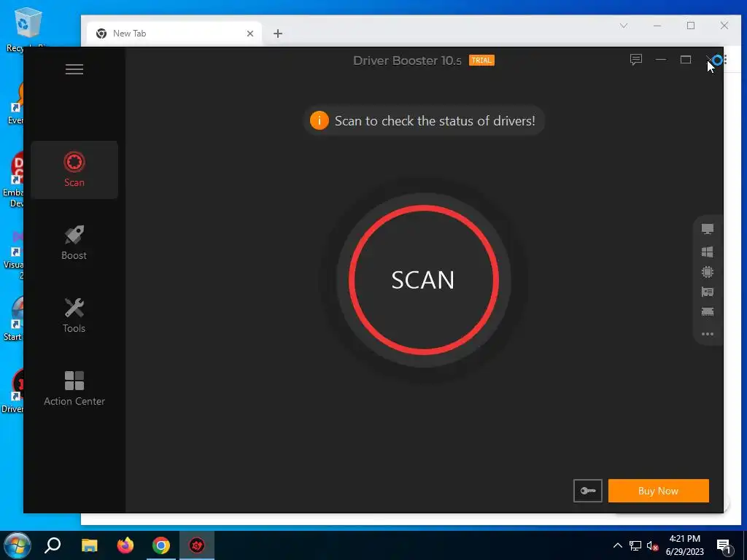This screenshot has height=560, width=747.
Task: Open the feedback chat icon in title bar
Action: pos(636,60)
